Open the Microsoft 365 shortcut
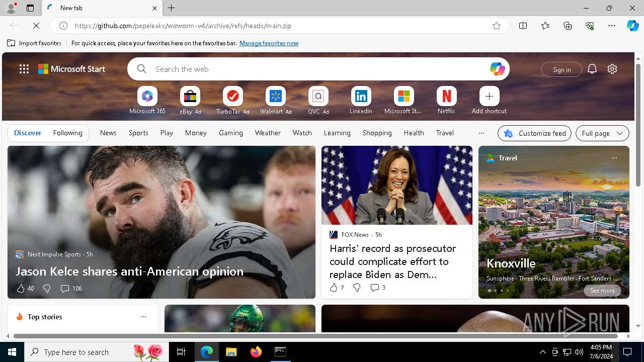Image resolution: width=644 pixels, height=362 pixels. (x=147, y=101)
